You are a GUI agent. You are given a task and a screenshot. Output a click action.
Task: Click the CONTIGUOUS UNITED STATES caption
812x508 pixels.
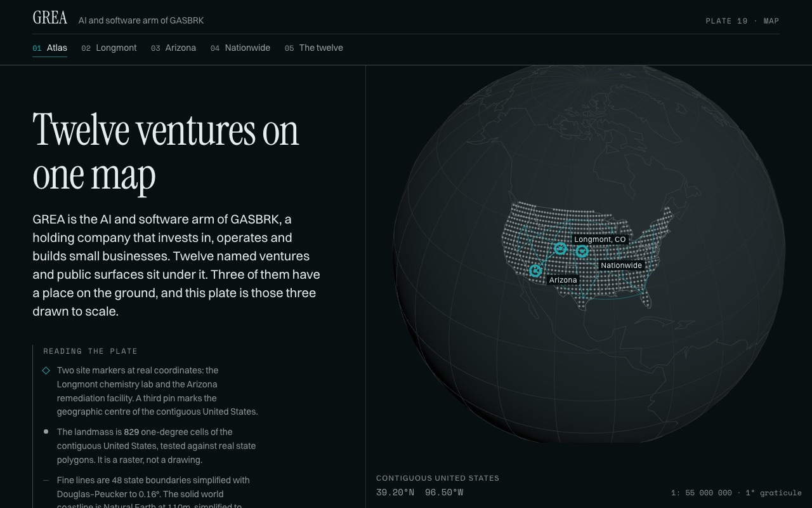[438, 478]
